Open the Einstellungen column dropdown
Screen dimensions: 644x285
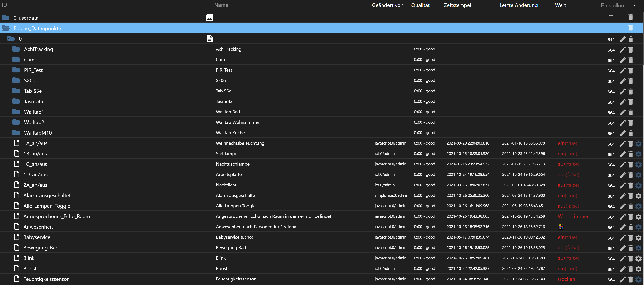point(634,6)
